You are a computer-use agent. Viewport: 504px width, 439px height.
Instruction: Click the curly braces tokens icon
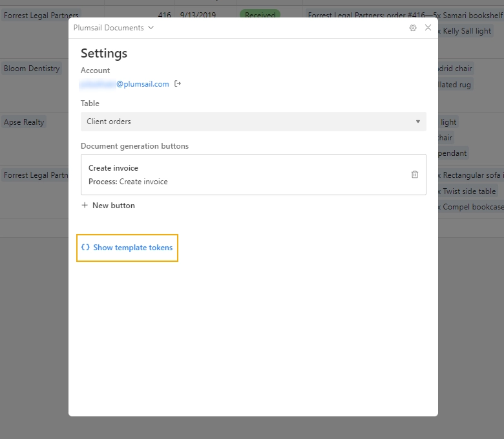[x=85, y=247]
